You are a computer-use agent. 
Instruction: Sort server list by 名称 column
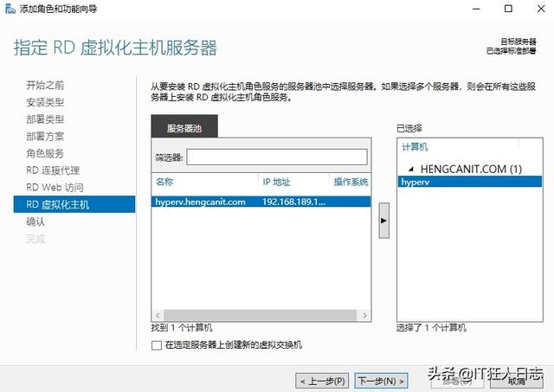pyautogui.click(x=204, y=182)
